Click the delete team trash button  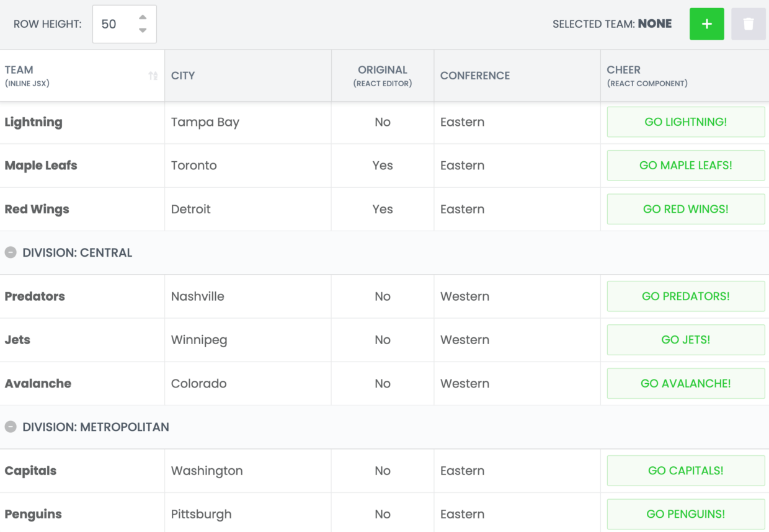(x=749, y=24)
